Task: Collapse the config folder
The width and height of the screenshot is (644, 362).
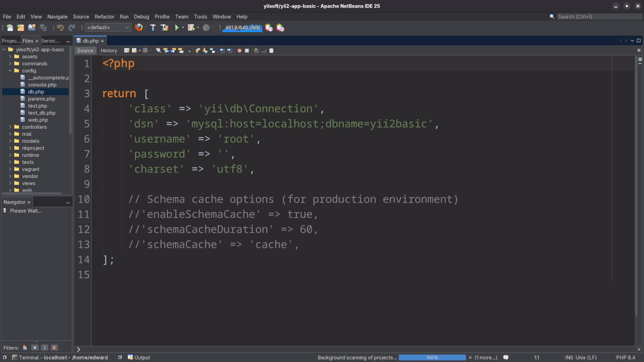Action: coord(10,70)
